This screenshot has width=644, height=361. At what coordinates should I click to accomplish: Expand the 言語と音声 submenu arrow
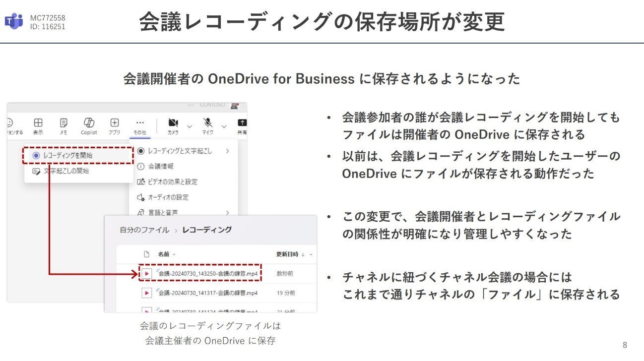click(x=227, y=213)
